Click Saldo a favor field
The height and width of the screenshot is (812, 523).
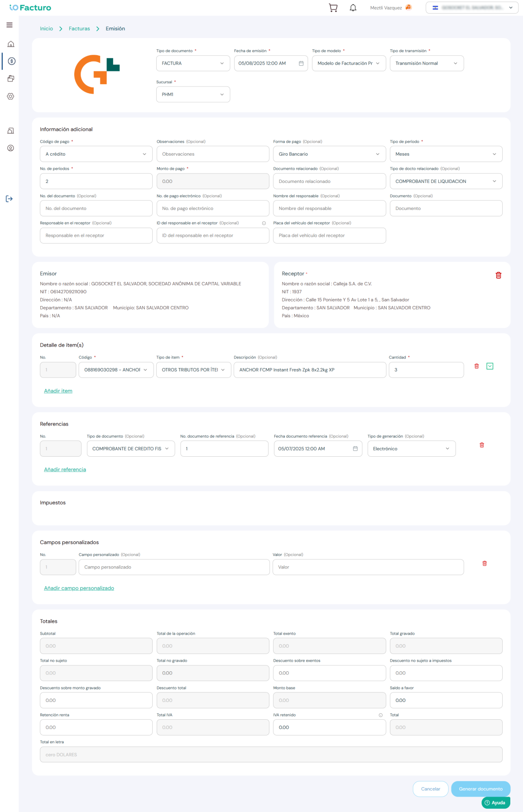pos(446,700)
